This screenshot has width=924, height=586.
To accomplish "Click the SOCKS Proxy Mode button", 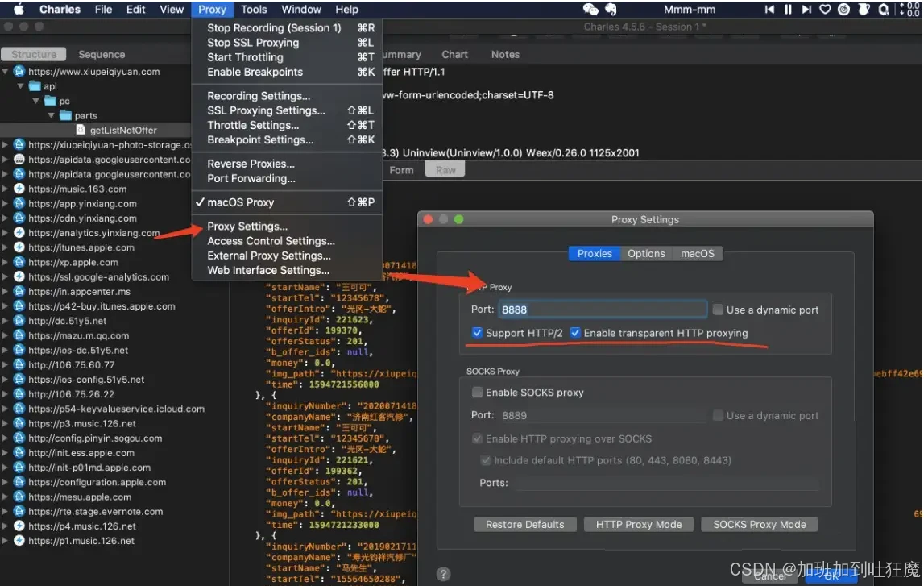I will tap(760, 524).
